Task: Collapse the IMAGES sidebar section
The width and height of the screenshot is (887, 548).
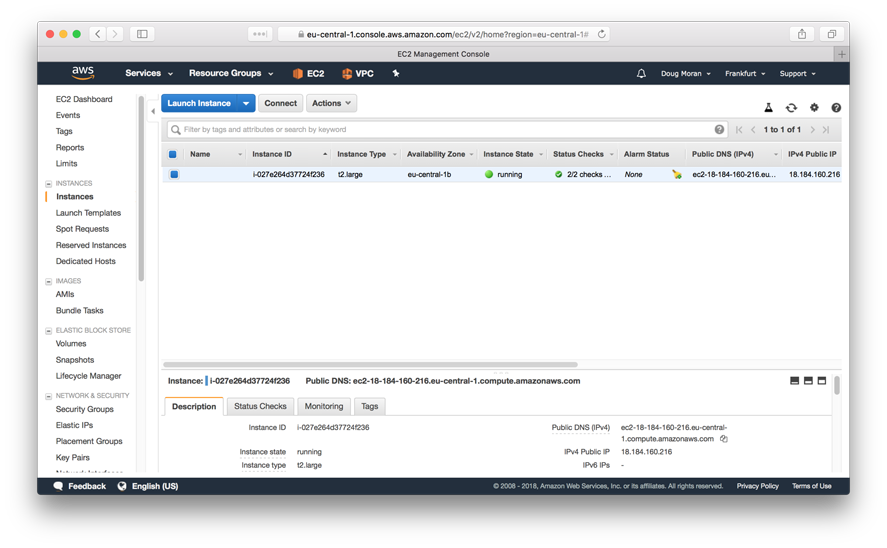Action: tap(49, 281)
